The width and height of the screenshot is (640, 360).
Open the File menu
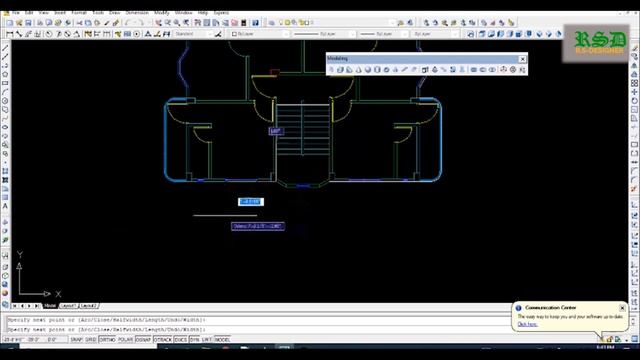point(16,13)
